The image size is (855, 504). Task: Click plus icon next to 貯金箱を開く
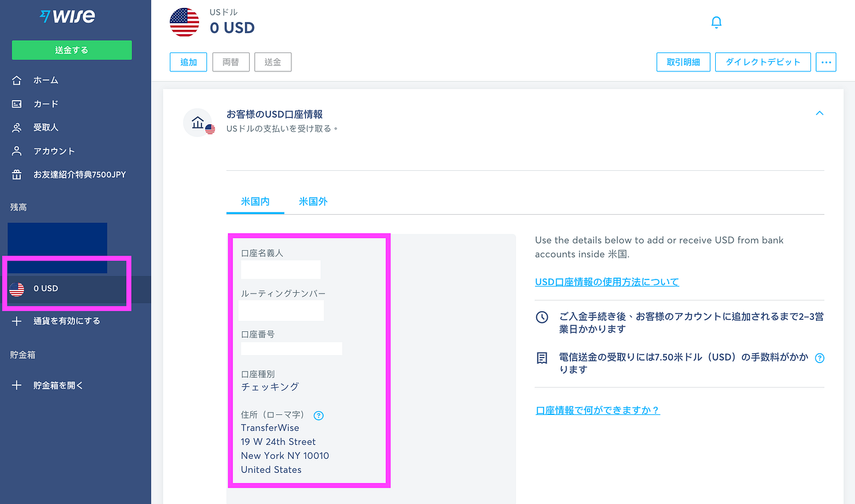coord(16,386)
